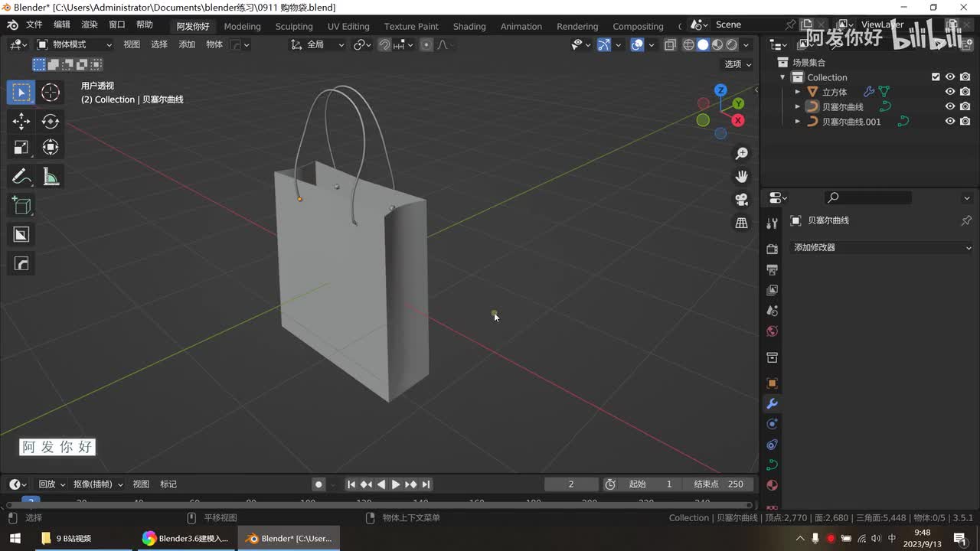The height and width of the screenshot is (551, 980).
Task: Select the Move tool
Action: (x=21, y=121)
